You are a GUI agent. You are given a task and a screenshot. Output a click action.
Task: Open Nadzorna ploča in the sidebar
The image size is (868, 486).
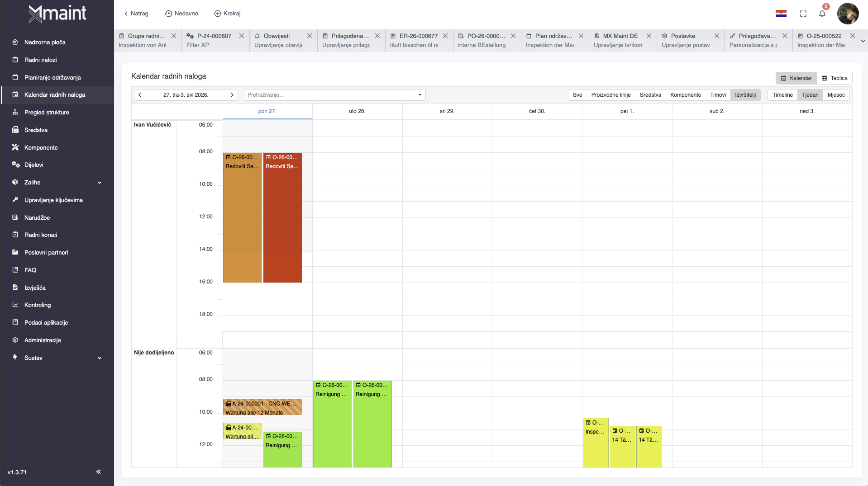pyautogui.click(x=45, y=42)
